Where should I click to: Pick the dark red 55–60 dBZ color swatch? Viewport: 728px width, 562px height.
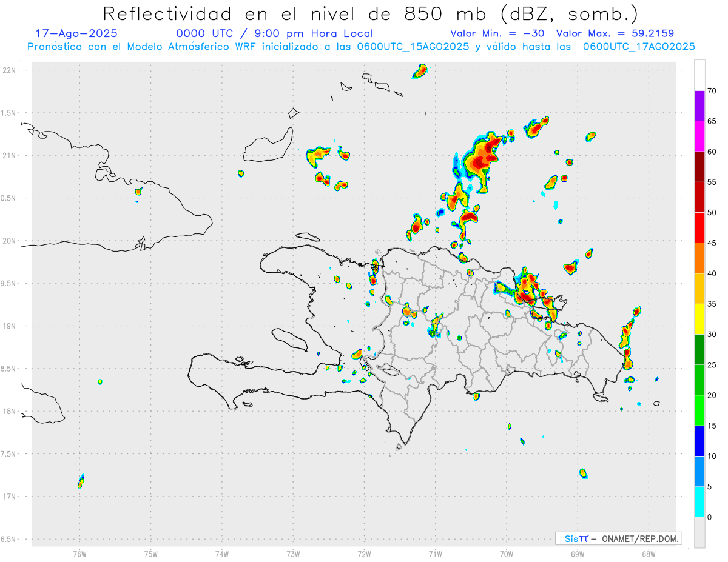click(699, 167)
